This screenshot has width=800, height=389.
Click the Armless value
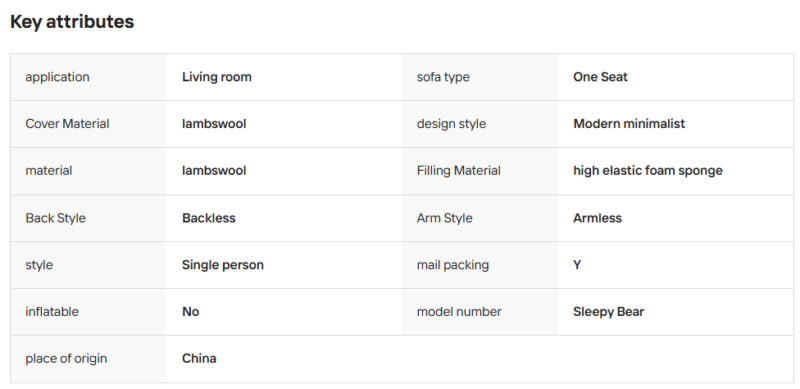click(x=597, y=218)
